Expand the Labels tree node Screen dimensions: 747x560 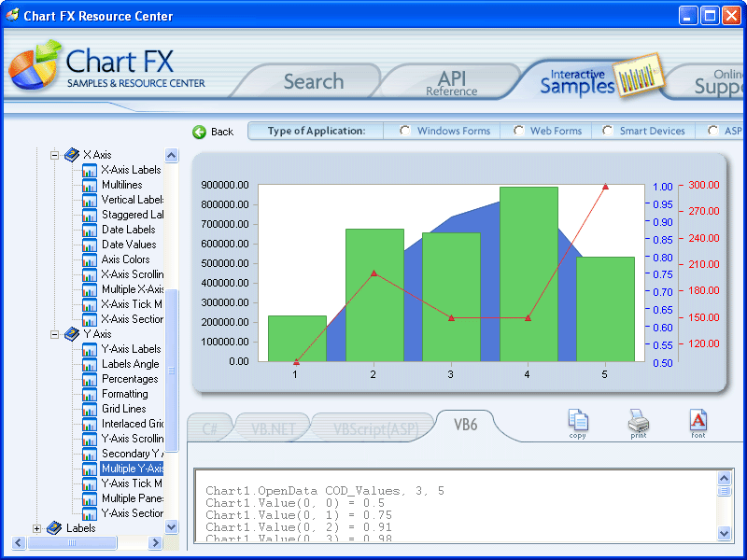click(x=36, y=527)
